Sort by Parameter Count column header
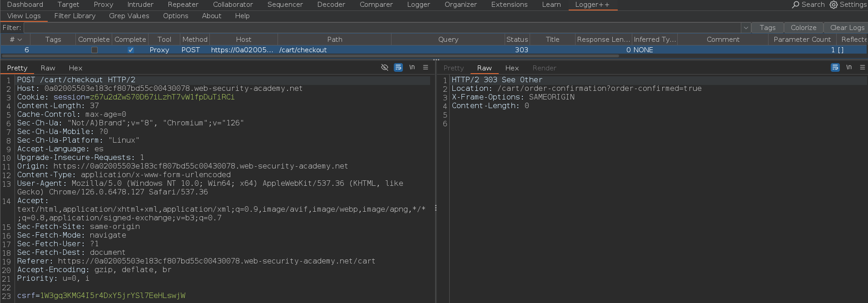868x303 pixels. click(x=802, y=40)
